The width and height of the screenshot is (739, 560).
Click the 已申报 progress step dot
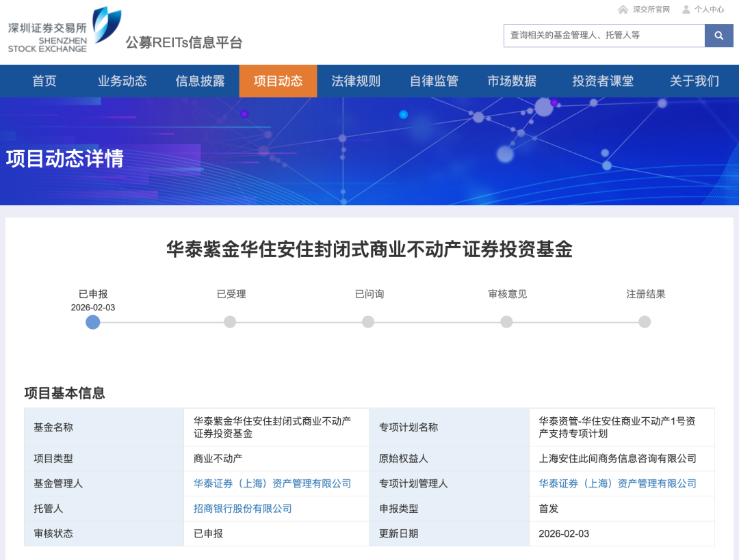pyautogui.click(x=93, y=322)
